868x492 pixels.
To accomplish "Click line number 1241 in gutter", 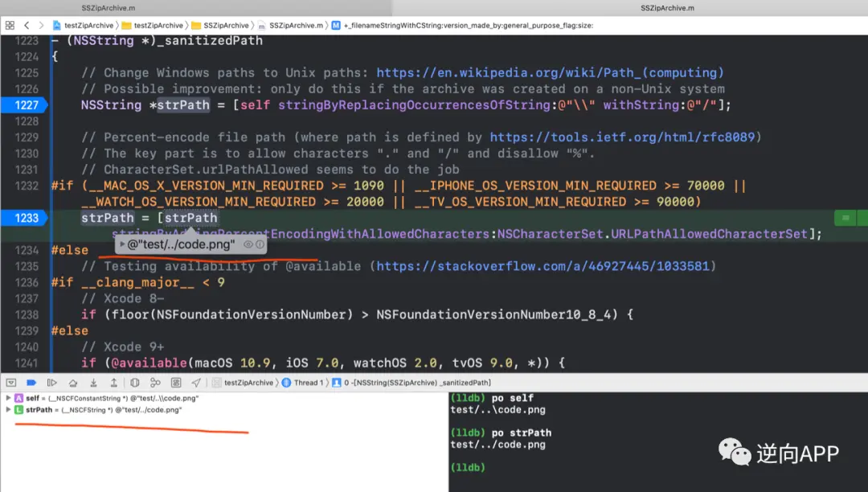I will pyautogui.click(x=26, y=363).
